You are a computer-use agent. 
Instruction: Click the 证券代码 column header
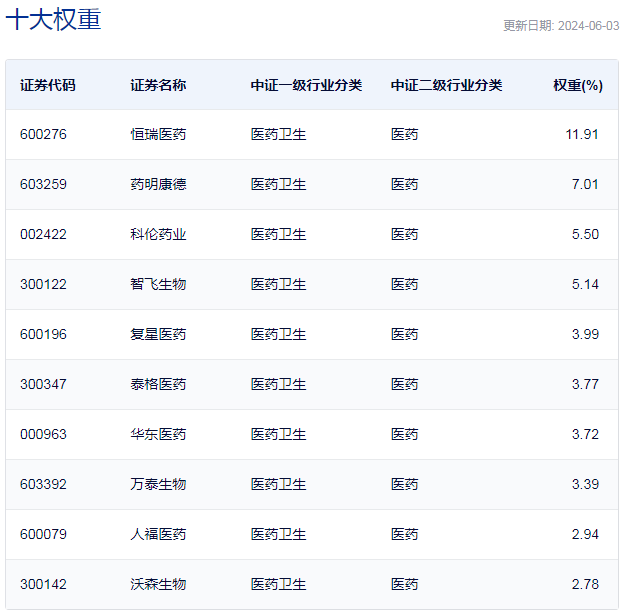pyautogui.click(x=48, y=85)
